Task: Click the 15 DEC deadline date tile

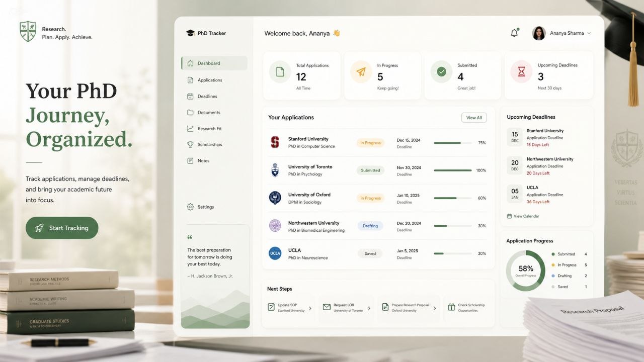Action: tap(515, 137)
